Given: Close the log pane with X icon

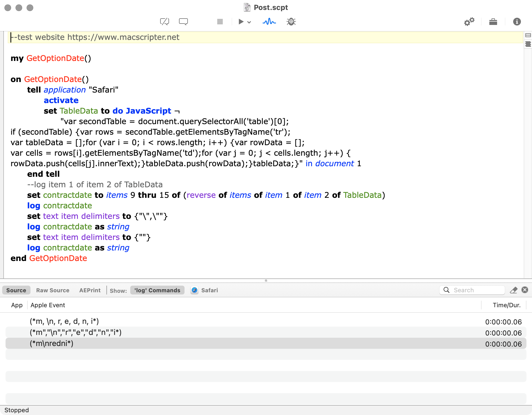Looking at the screenshot, I should coord(525,290).
